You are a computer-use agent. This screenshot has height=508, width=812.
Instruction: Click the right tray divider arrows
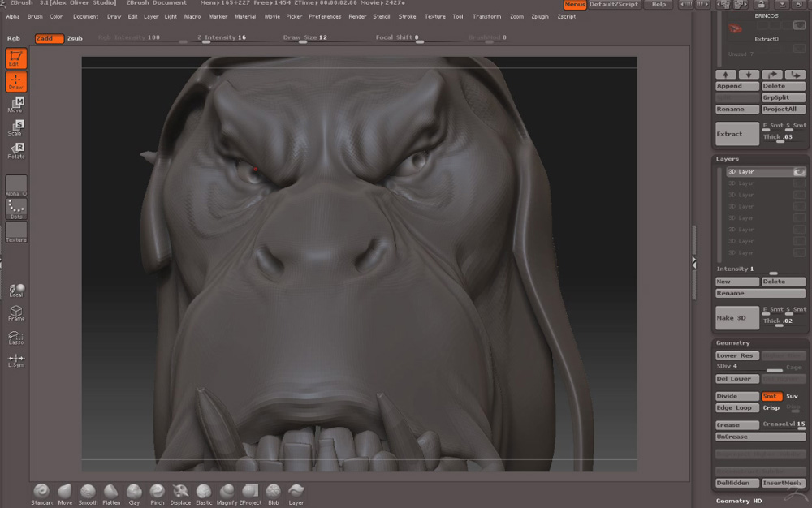(694, 262)
